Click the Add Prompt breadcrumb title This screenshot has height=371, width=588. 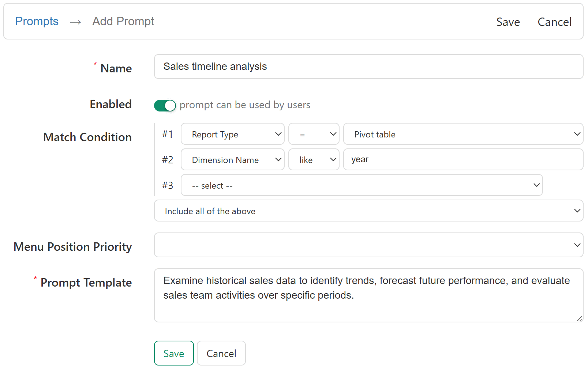(123, 22)
